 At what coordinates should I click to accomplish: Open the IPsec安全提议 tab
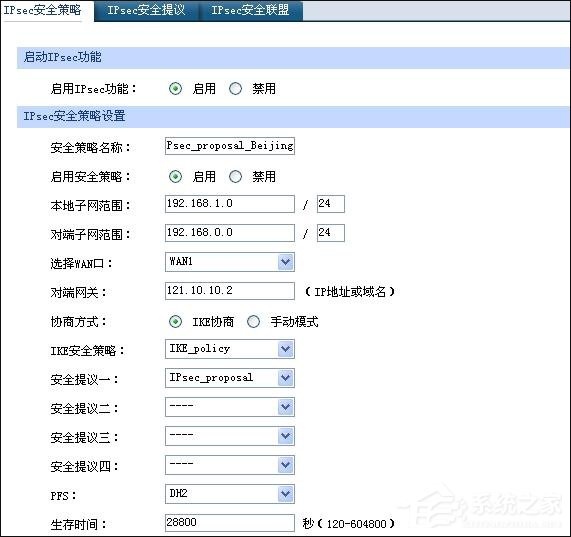pos(146,10)
